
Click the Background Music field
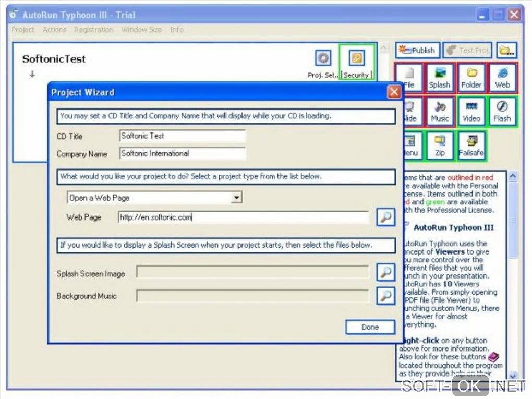click(x=252, y=296)
